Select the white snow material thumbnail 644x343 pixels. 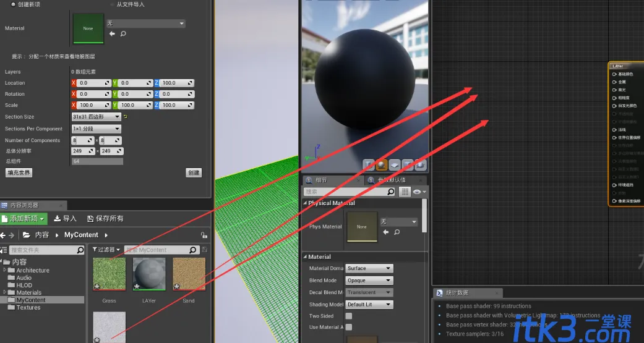(109, 327)
